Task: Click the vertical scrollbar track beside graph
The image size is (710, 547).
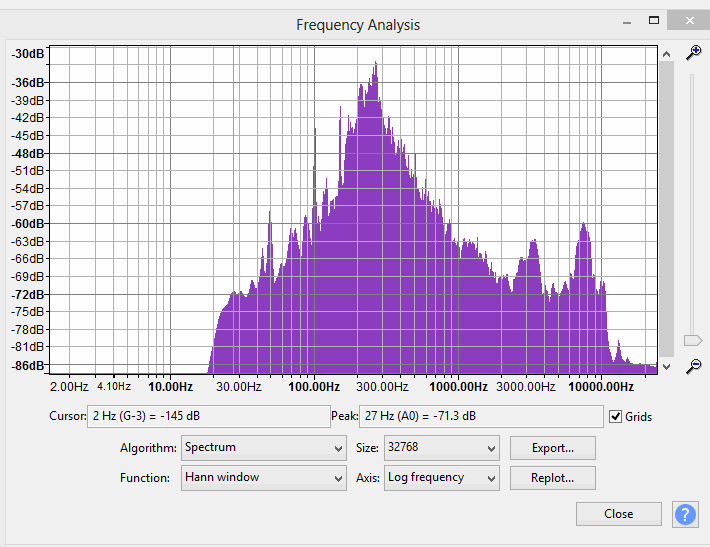Action: [666, 209]
